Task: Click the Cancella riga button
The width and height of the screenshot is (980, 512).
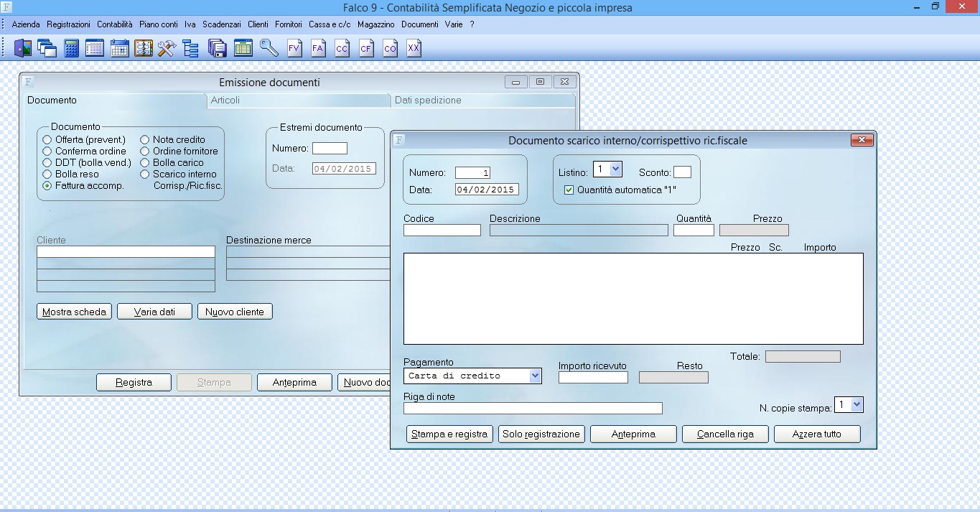Action: (725, 434)
